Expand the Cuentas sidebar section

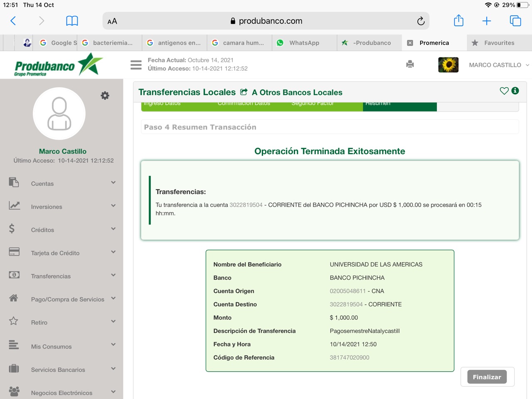pyautogui.click(x=62, y=183)
